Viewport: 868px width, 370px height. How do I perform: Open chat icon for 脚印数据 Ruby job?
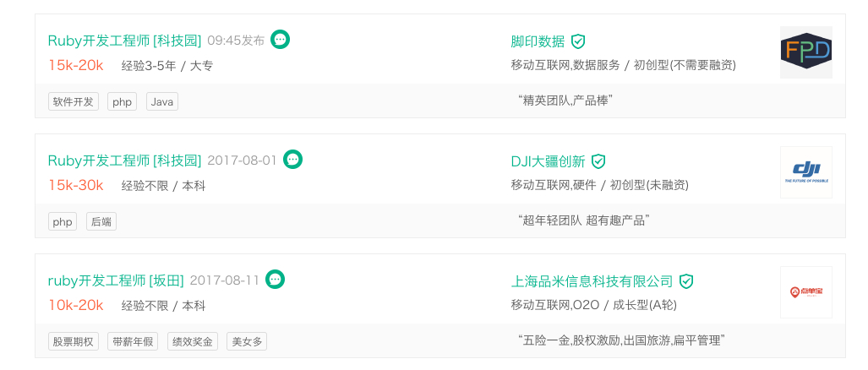[280, 39]
